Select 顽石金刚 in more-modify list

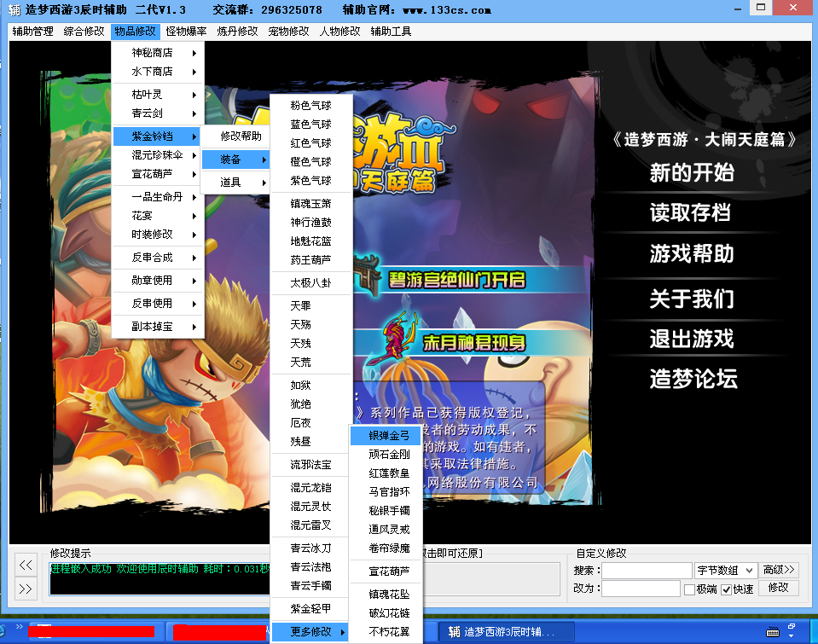click(x=386, y=455)
